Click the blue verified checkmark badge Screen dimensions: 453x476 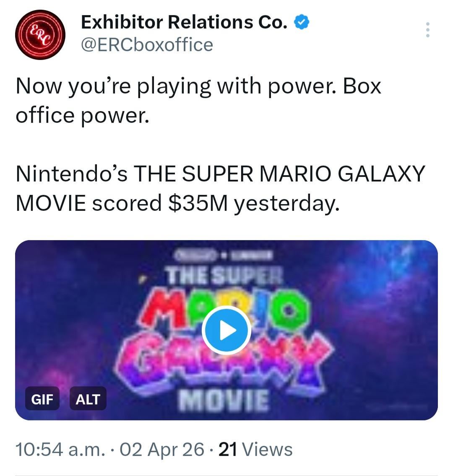point(302,22)
